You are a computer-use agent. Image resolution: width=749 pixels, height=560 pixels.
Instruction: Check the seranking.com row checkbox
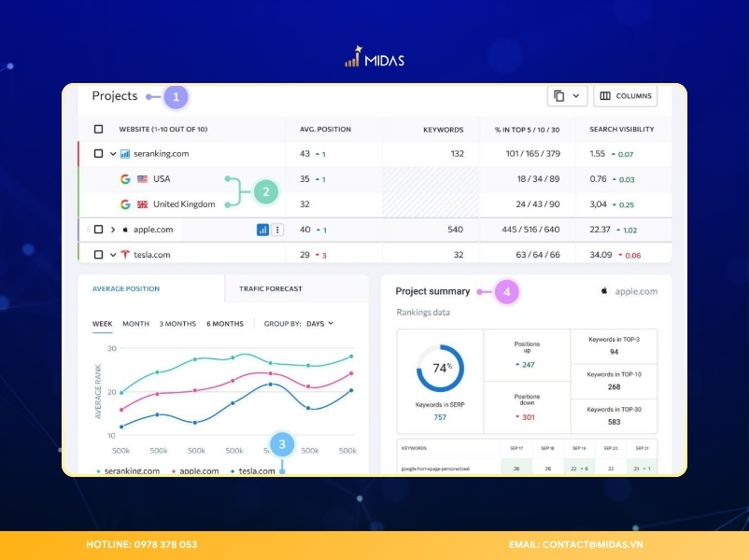(x=98, y=154)
